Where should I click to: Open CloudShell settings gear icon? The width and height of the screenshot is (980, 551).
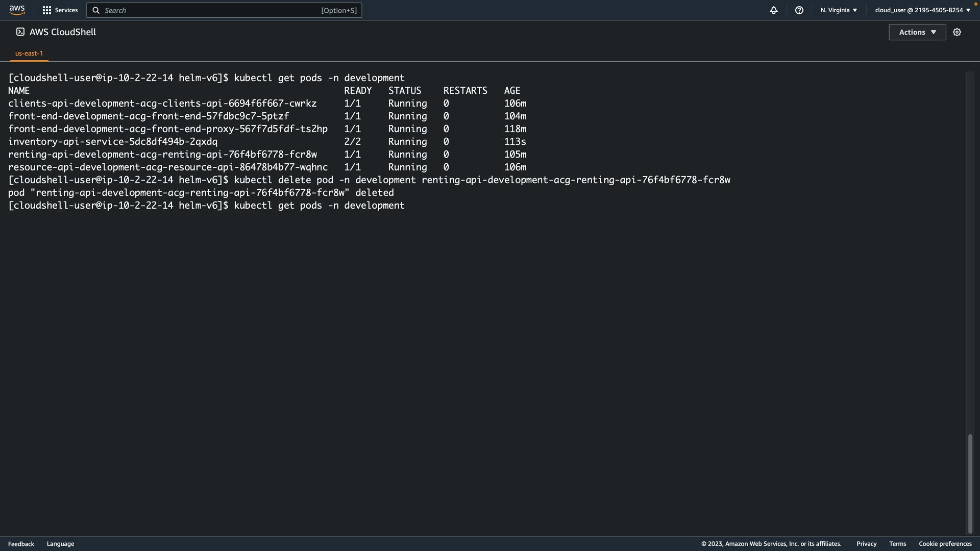pos(957,32)
